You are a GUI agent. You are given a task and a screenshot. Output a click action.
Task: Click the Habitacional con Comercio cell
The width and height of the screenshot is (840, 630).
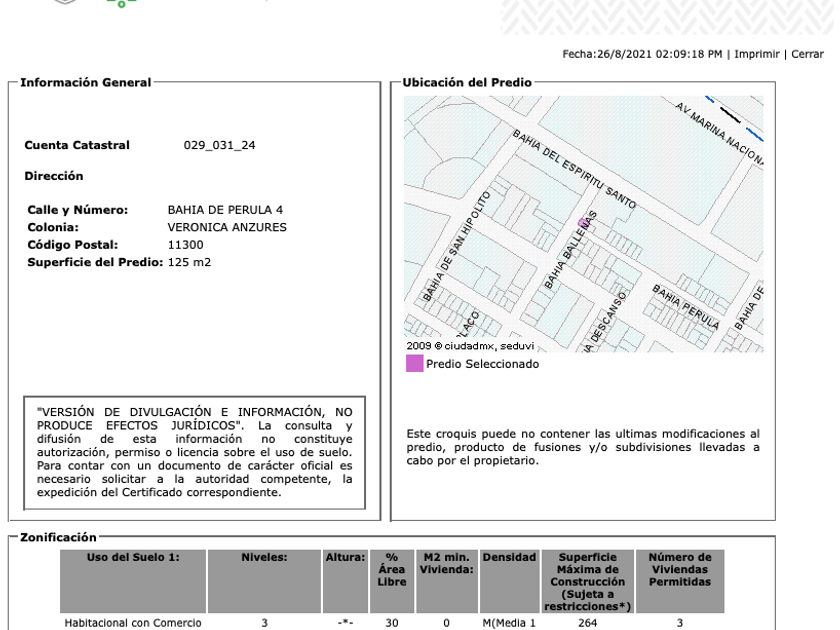(x=133, y=623)
